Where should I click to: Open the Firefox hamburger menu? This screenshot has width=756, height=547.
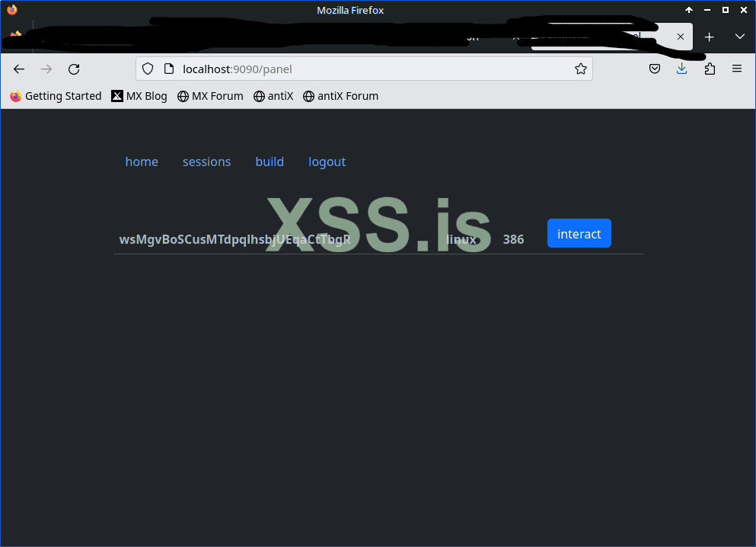(x=737, y=69)
